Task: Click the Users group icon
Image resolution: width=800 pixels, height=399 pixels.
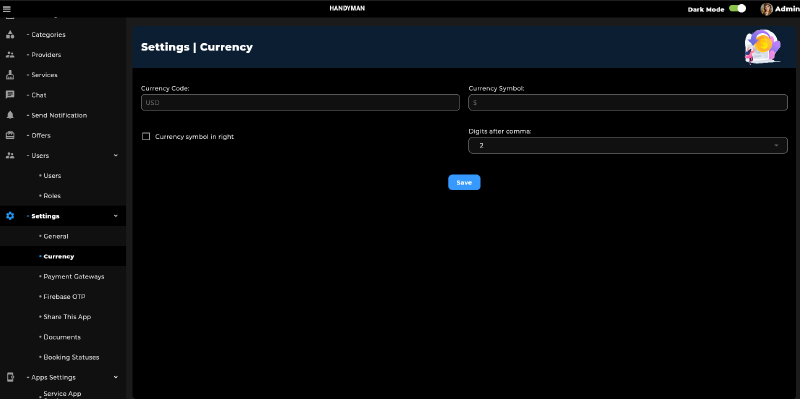Action: coord(10,156)
